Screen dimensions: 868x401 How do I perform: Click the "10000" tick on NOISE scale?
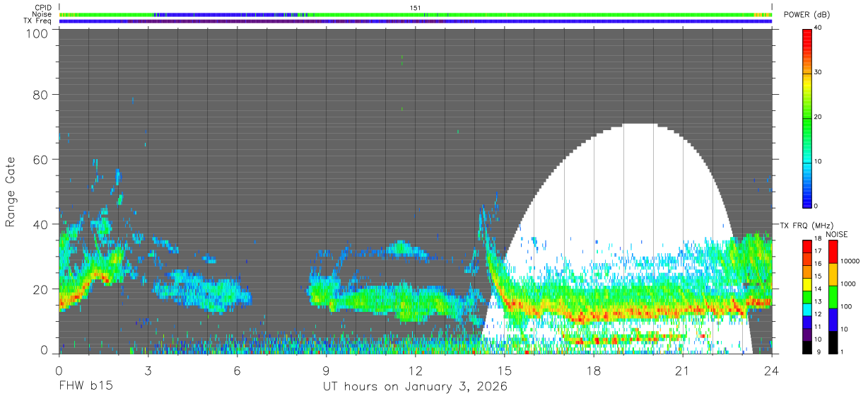coord(849,262)
